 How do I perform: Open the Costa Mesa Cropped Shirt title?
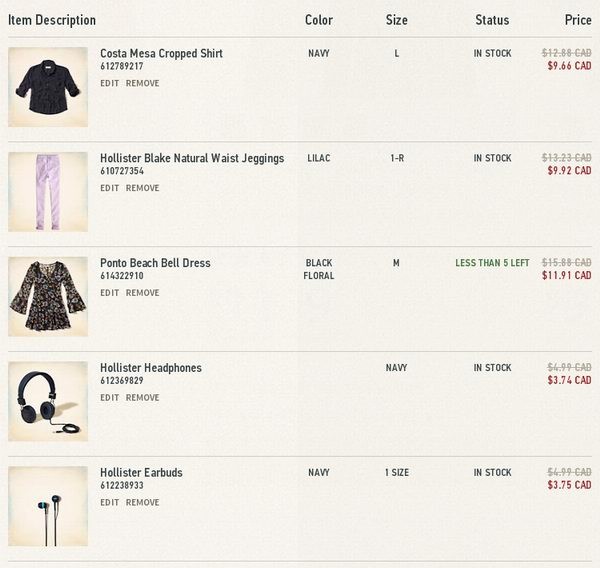[161, 54]
